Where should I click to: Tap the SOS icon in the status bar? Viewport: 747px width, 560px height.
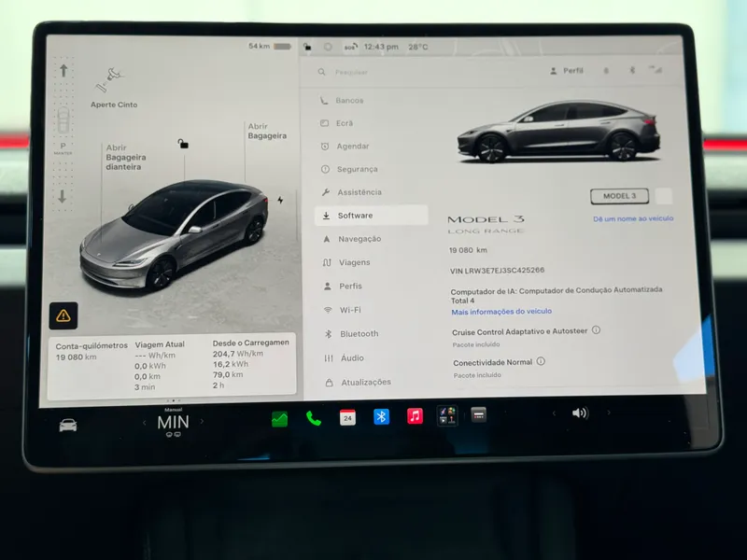[x=351, y=47]
